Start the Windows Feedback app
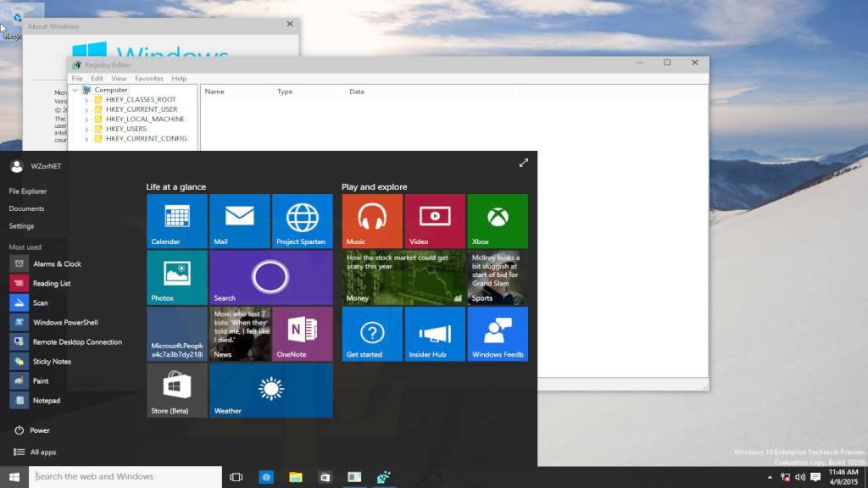The image size is (868, 488). (498, 333)
